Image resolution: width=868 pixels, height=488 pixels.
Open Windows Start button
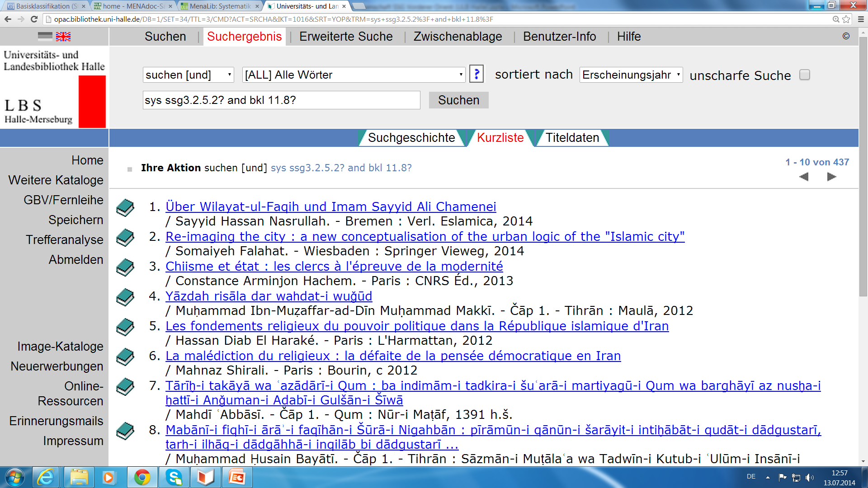point(15,478)
